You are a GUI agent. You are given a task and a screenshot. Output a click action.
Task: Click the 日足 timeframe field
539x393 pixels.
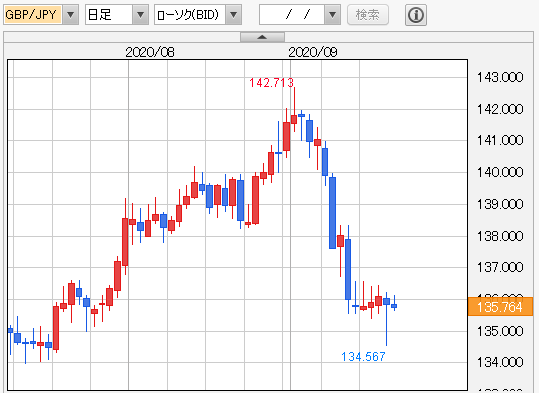(x=109, y=15)
